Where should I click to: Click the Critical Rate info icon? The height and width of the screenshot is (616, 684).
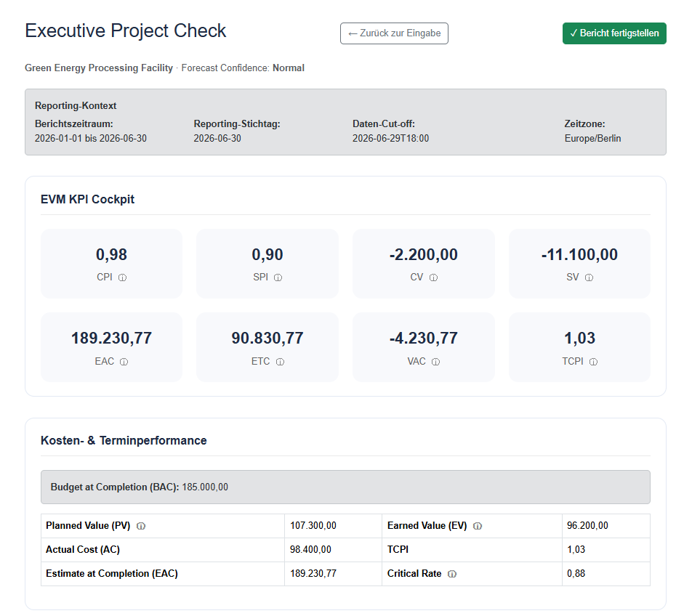point(452,574)
